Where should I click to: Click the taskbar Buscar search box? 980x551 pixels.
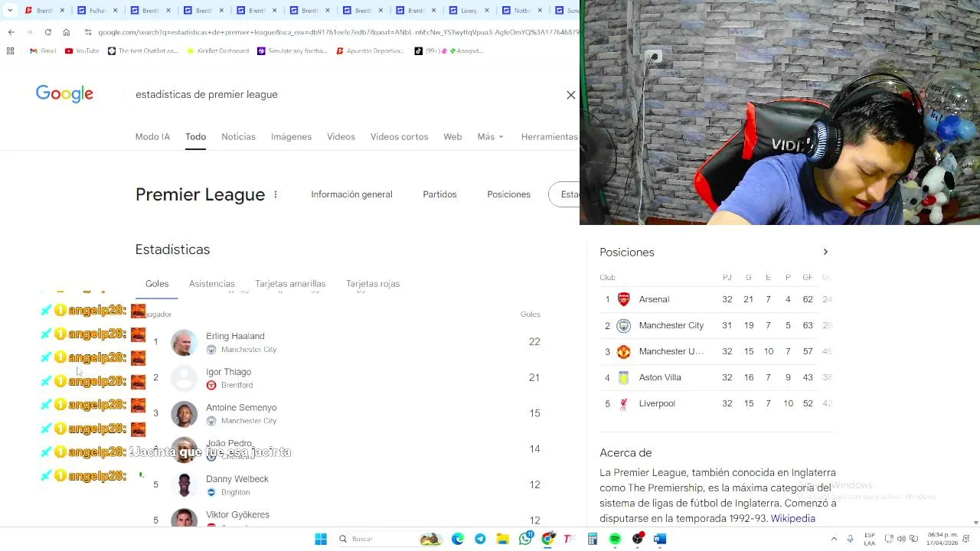point(390,539)
